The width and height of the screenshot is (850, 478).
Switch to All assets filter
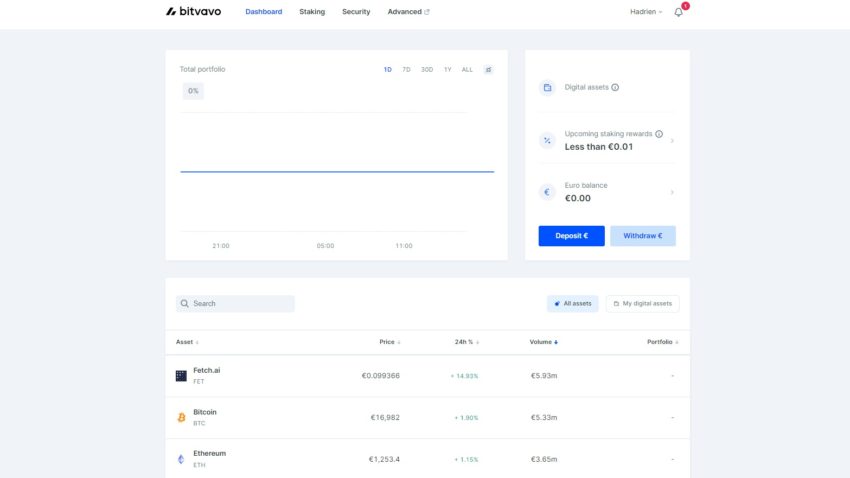click(572, 303)
